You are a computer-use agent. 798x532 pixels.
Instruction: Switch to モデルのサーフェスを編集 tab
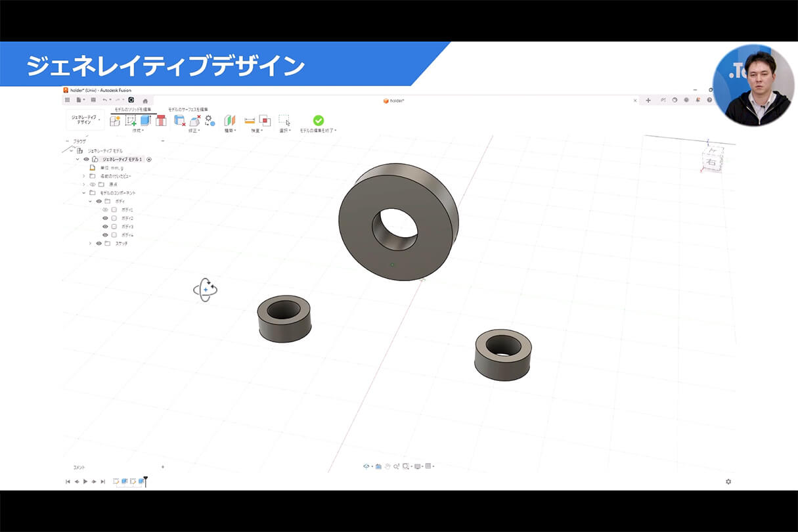(x=188, y=109)
